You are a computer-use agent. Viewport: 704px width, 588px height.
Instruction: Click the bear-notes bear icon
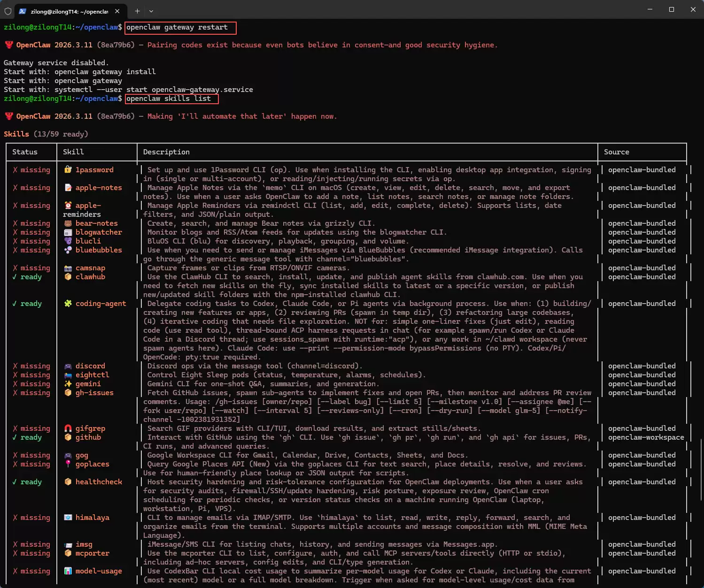click(x=68, y=223)
